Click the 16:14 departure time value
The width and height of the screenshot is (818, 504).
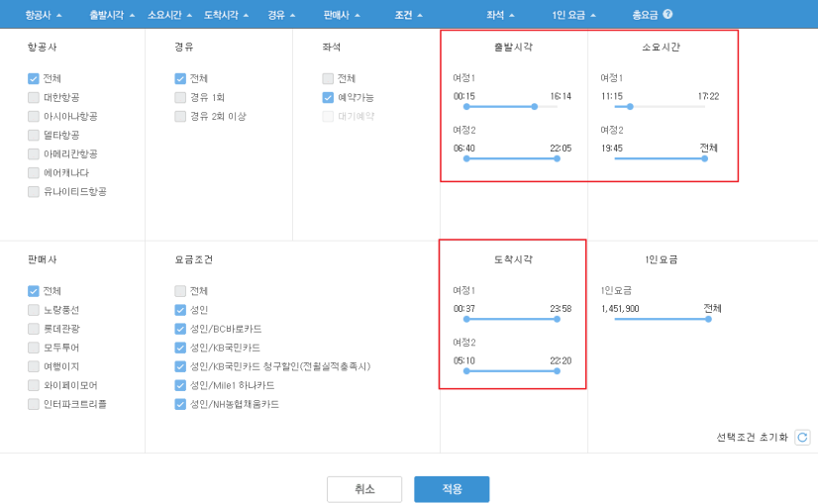(561, 96)
